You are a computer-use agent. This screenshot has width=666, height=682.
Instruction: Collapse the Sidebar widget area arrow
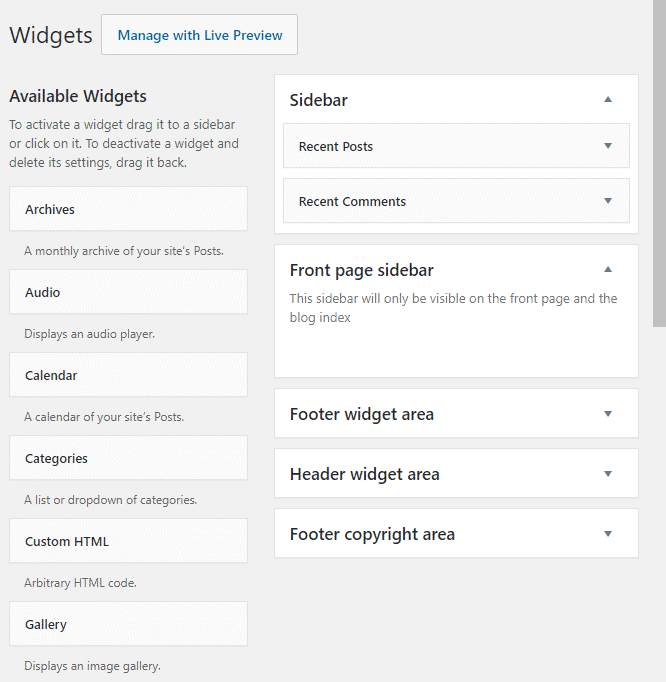click(607, 99)
